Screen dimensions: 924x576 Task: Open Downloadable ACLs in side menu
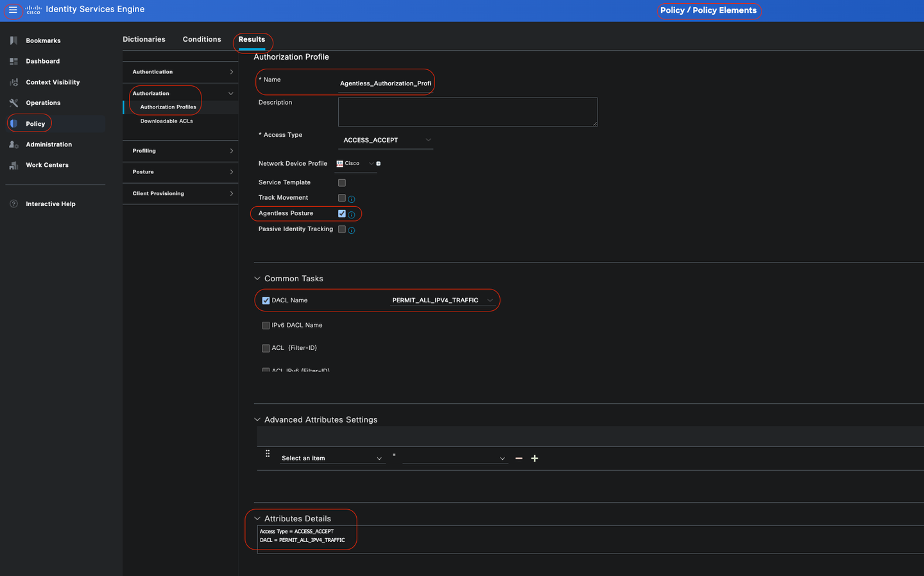167,121
